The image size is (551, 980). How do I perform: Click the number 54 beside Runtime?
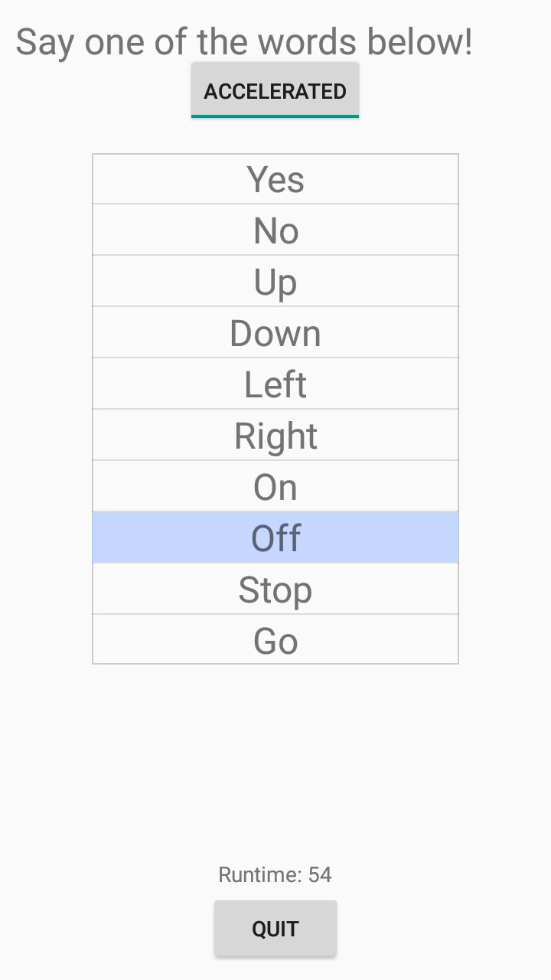320,874
